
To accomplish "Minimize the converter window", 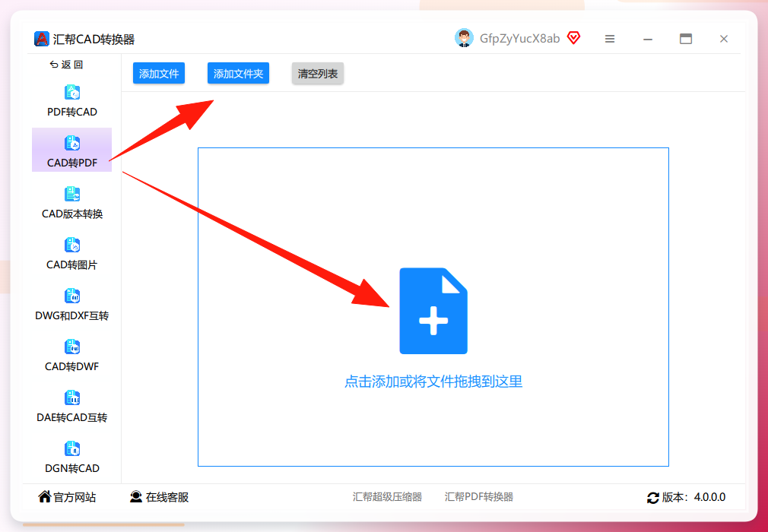I will (648, 40).
